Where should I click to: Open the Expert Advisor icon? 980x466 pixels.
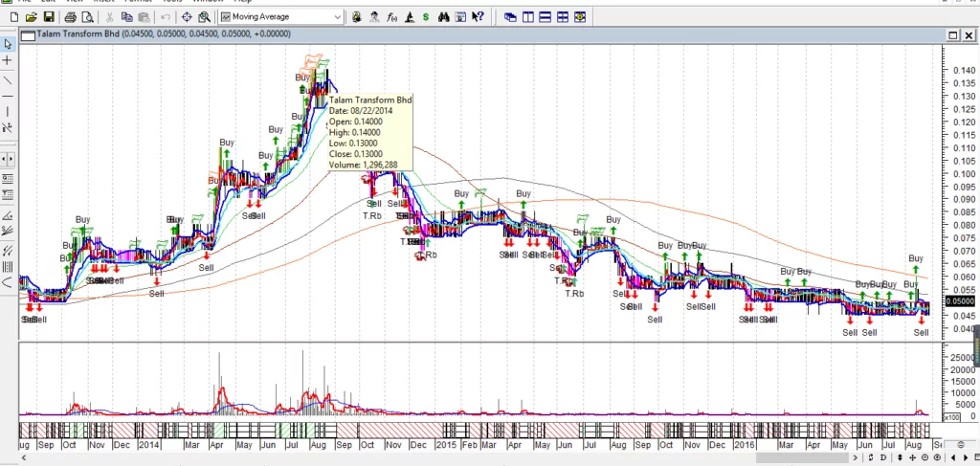(356, 17)
